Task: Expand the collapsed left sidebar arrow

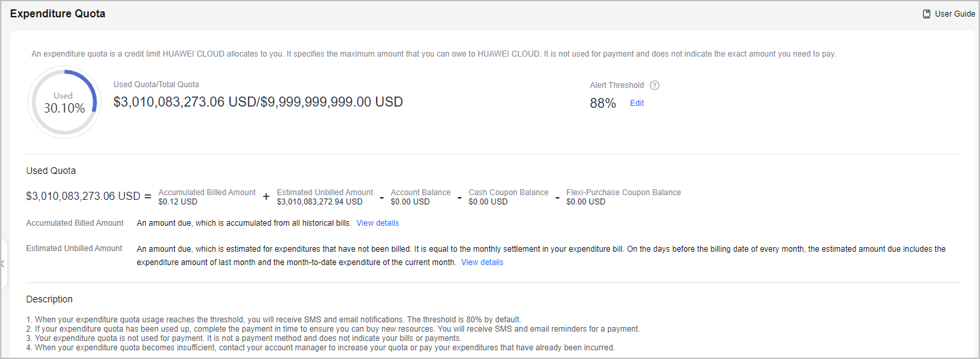Action: (x=3, y=264)
